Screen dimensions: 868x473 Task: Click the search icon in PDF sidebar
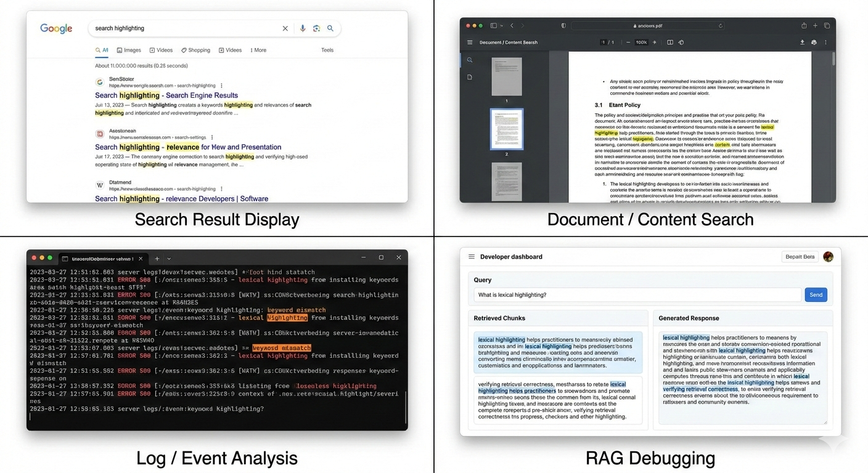(470, 60)
